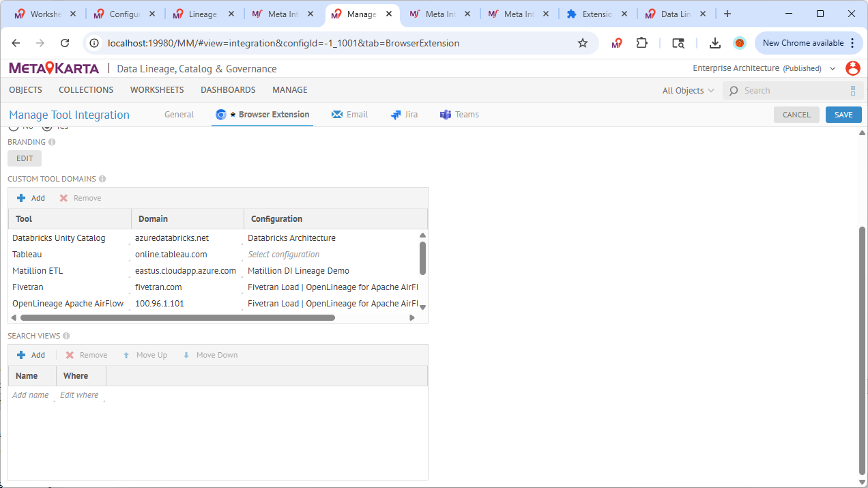Open the All Objects filter dropdown
868x488 pixels.
click(688, 91)
